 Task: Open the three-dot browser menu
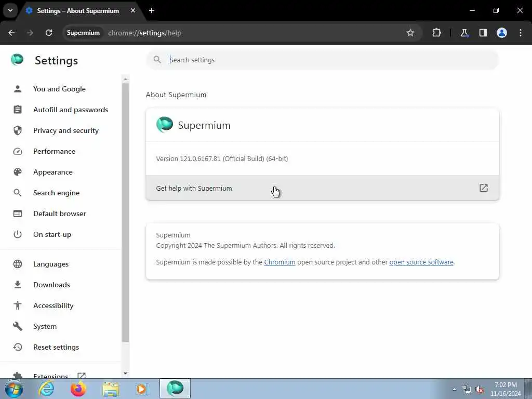521,33
